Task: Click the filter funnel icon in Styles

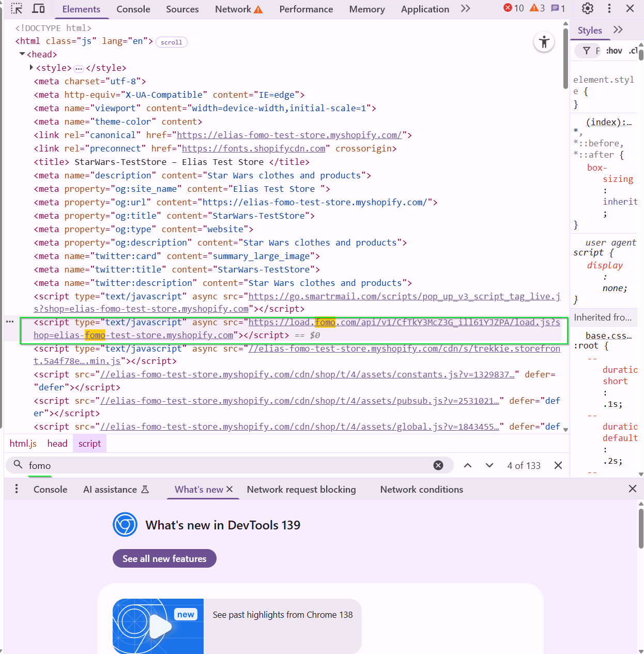Action: tap(587, 51)
